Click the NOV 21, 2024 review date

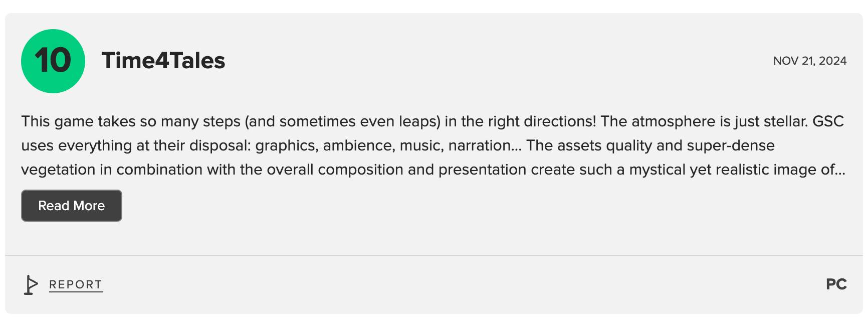pyautogui.click(x=810, y=61)
